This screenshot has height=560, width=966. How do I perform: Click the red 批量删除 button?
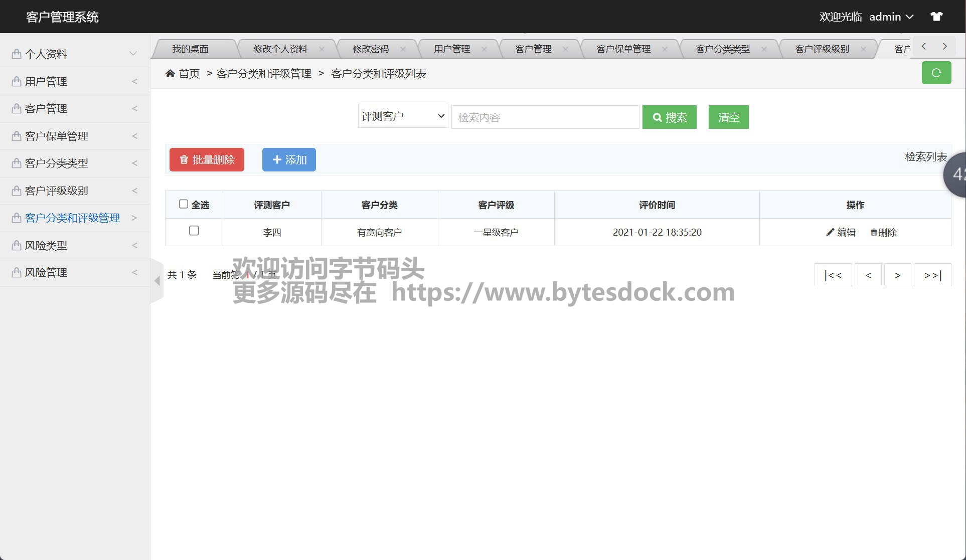207,159
